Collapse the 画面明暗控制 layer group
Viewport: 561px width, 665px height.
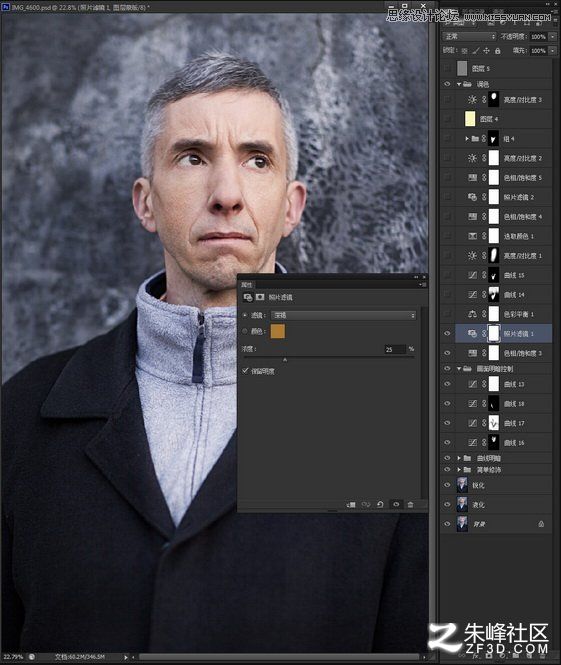[459, 369]
